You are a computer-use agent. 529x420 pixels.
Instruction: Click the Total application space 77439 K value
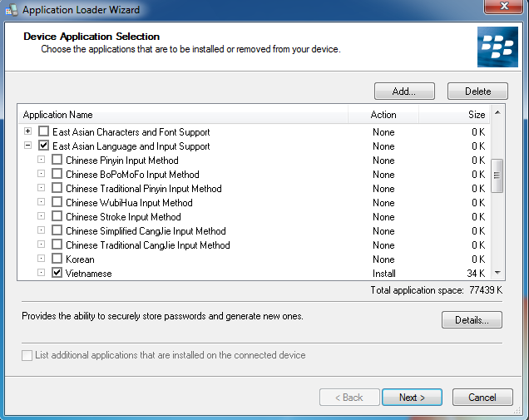(x=486, y=290)
